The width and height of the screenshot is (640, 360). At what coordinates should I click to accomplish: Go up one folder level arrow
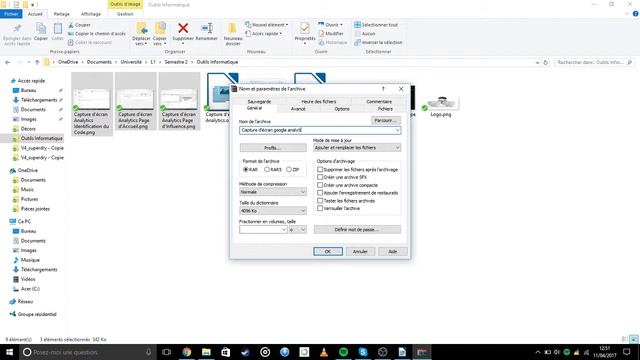[x=37, y=62]
